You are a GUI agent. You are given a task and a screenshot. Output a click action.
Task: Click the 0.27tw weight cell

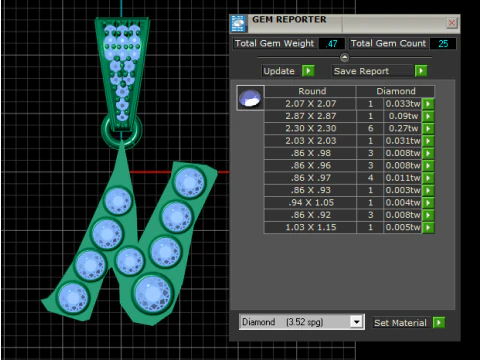point(403,128)
